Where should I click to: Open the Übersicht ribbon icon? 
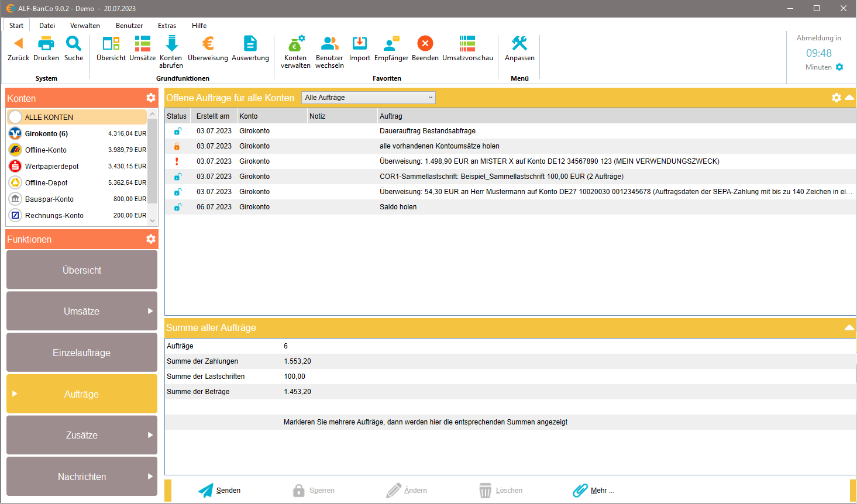(x=111, y=43)
